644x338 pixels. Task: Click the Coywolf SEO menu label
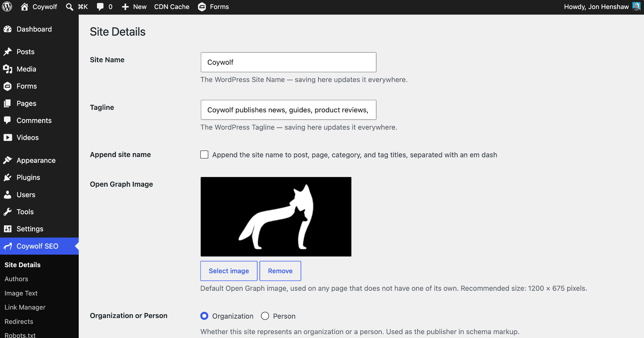38,246
